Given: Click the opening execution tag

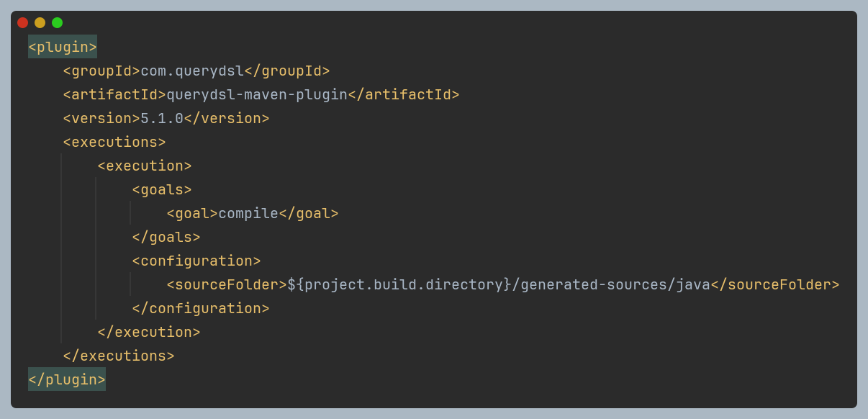Looking at the screenshot, I should tap(145, 166).
